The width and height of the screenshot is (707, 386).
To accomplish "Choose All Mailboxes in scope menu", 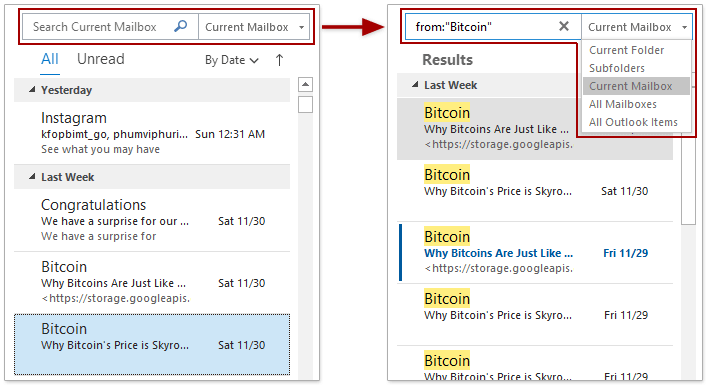I will click(623, 104).
